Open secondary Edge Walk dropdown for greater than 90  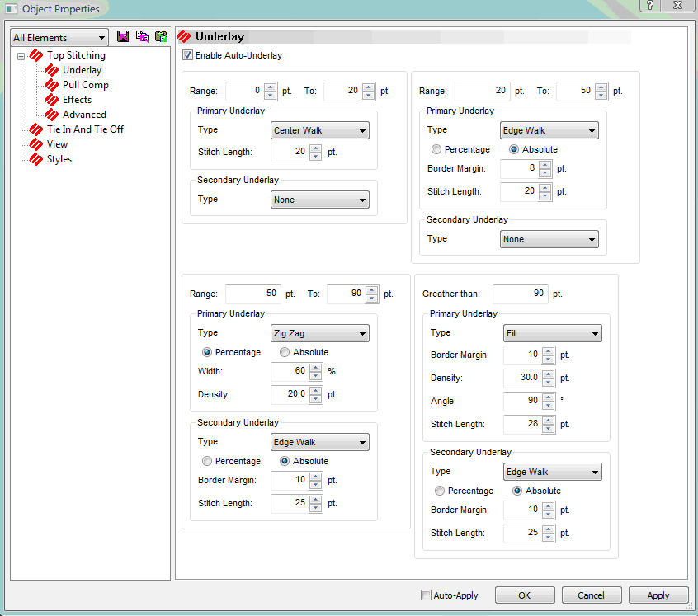[553, 472]
